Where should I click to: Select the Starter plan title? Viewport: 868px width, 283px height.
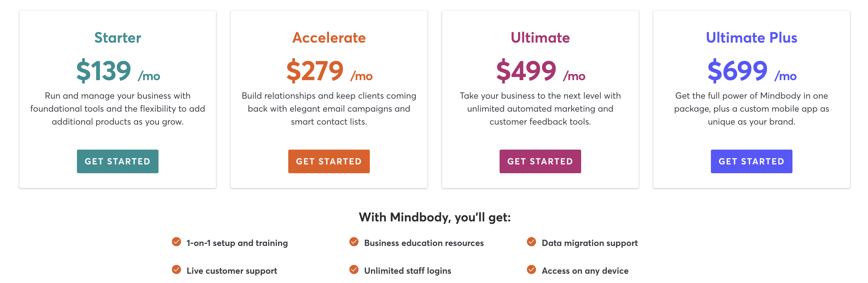coord(118,38)
